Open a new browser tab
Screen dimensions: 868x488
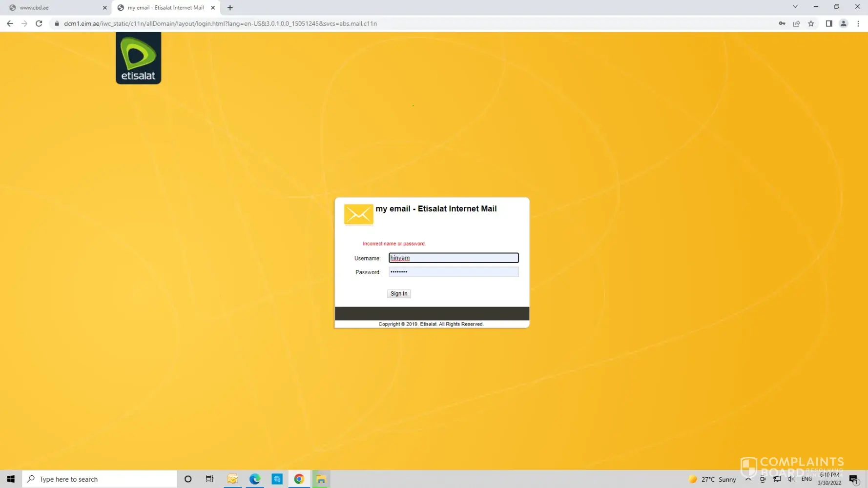click(230, 7)
